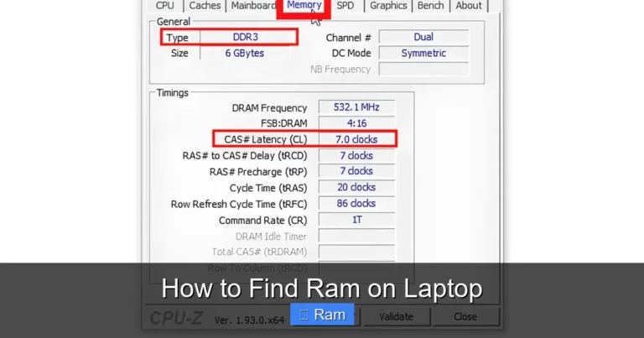
Task: Click the Dual channel value
Action: click(x=423, y=37)
